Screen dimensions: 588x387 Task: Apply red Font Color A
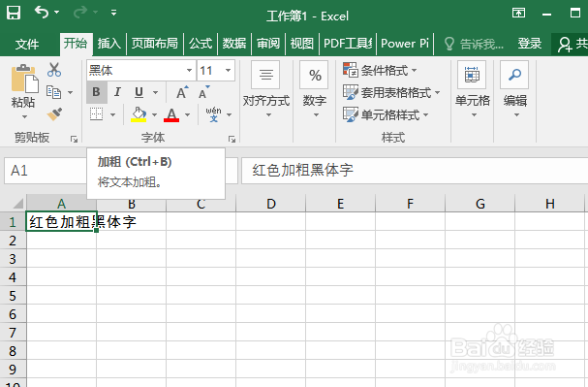171,114
